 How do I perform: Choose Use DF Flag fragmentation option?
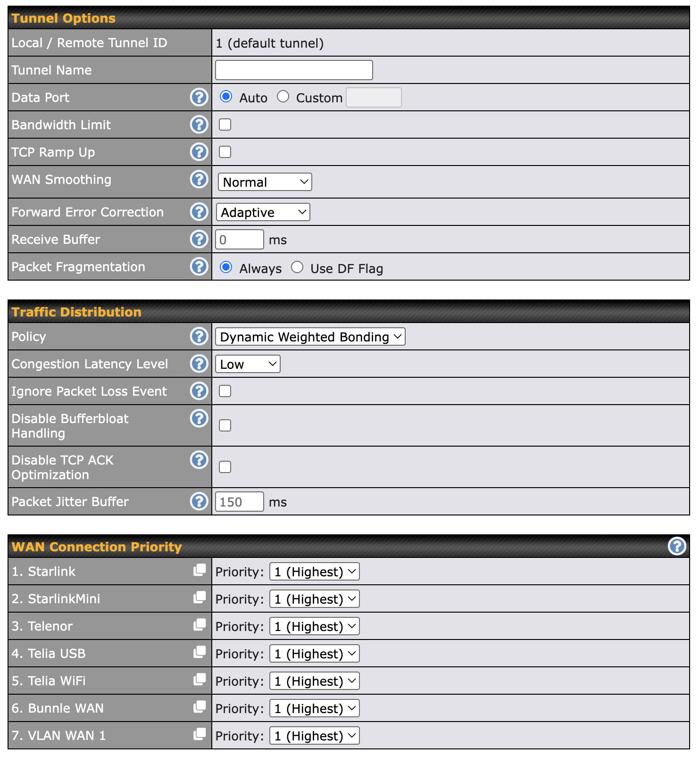[297, 267]
